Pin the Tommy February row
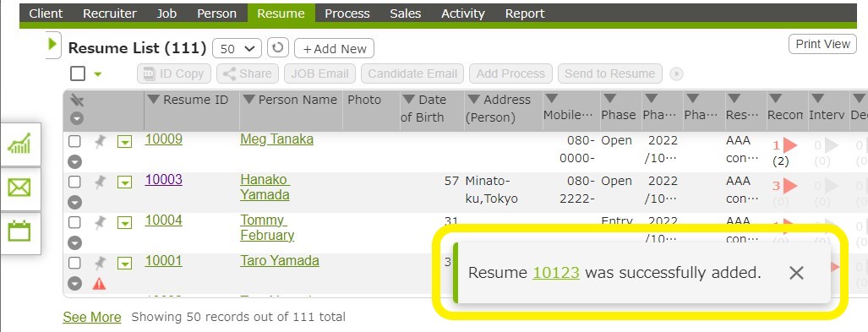The image size is (868, 332). point(100,222)
